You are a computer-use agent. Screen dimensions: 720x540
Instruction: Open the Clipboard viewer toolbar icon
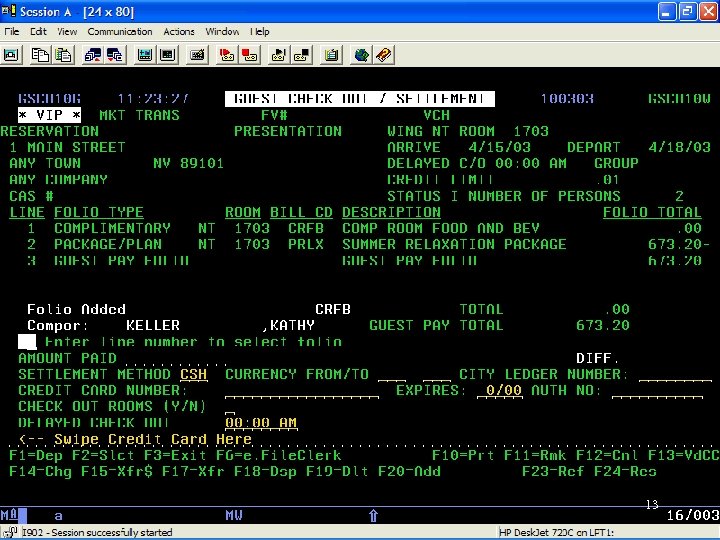point(331,55)
